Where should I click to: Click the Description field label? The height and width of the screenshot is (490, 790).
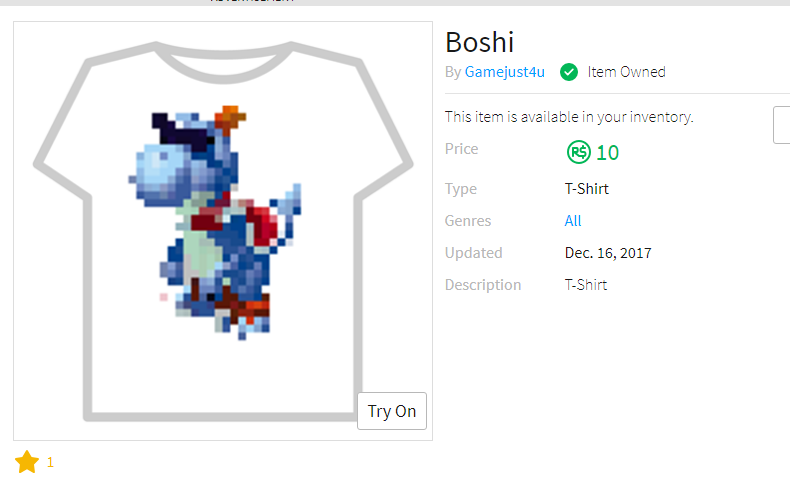point(483,285)
